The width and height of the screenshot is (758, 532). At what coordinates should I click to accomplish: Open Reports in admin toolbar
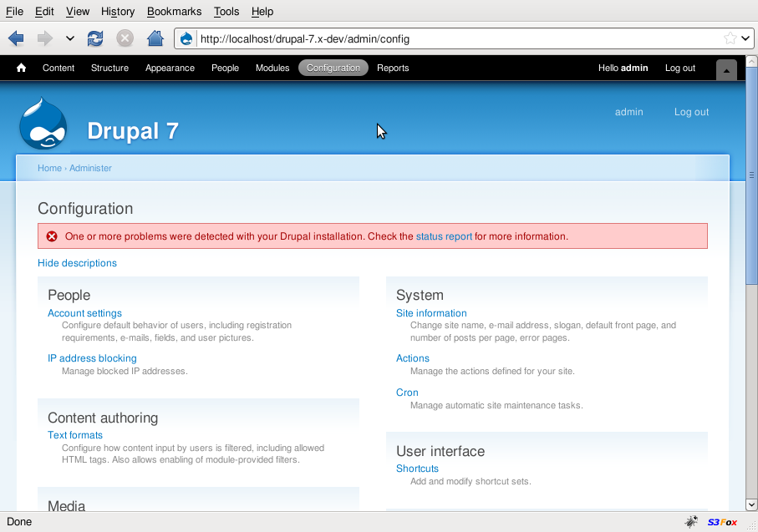click(393, 68)
